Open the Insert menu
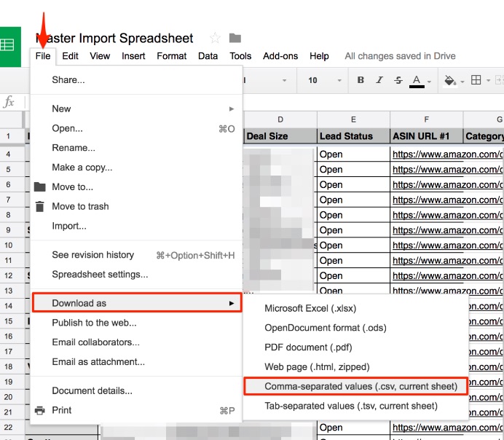The image size is (504, 440). (x=133, y=56)
